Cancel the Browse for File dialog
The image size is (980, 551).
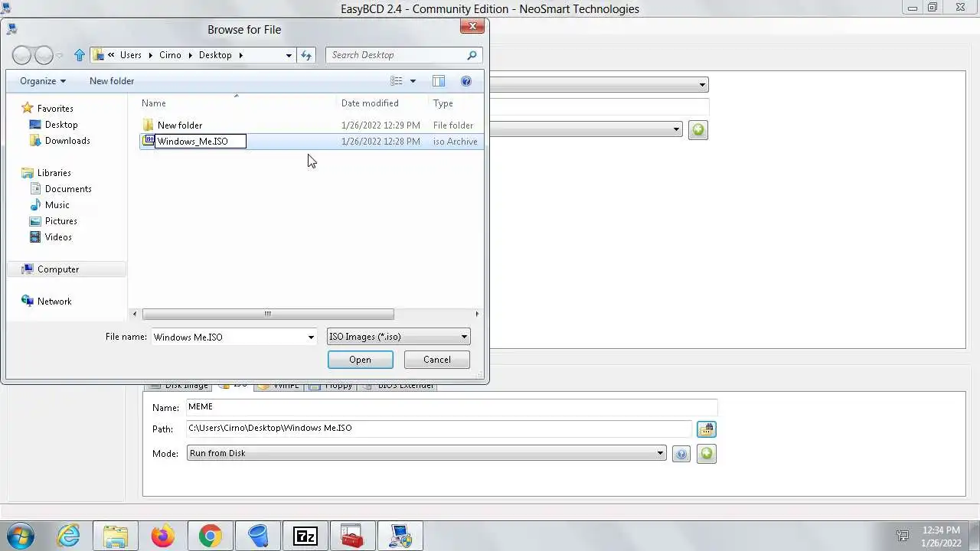(437, 360)
